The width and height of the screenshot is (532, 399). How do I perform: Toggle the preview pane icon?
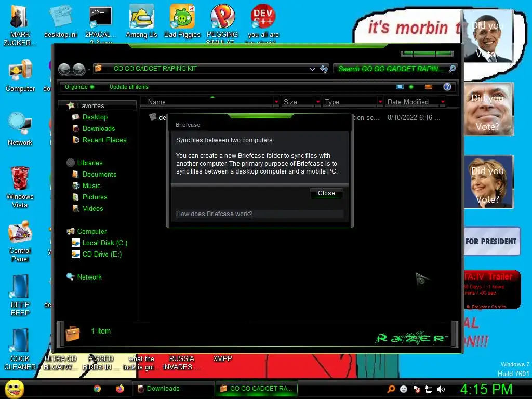429,87
